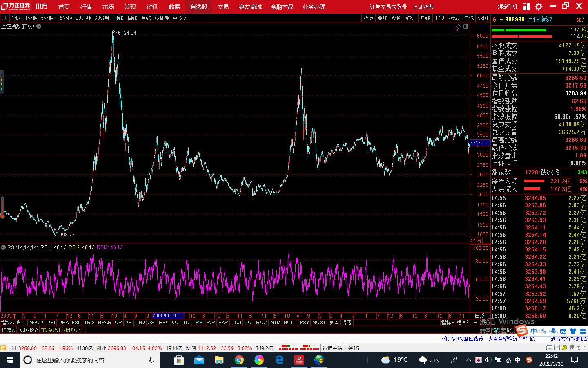Click 证券交易未登录 login link
This screenshot has width=588, height=368.
[388, 7]
